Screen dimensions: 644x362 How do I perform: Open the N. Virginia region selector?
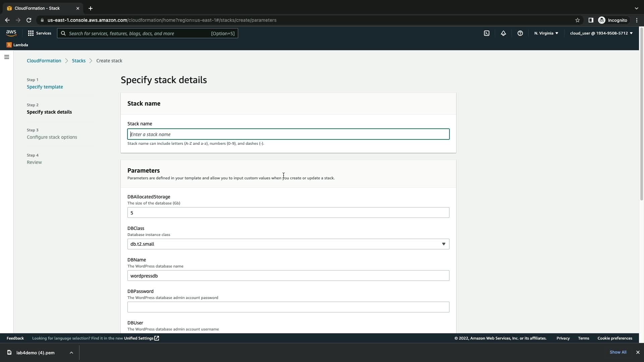546,33
